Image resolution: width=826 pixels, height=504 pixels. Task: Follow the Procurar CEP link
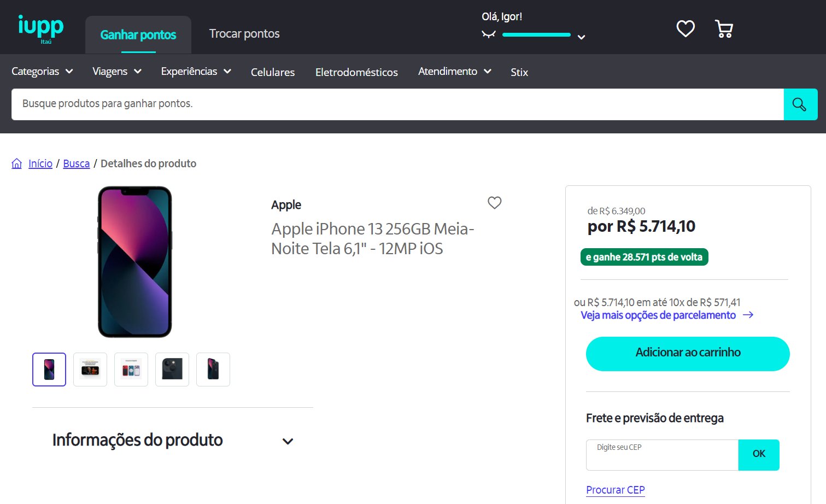point(616,490)
